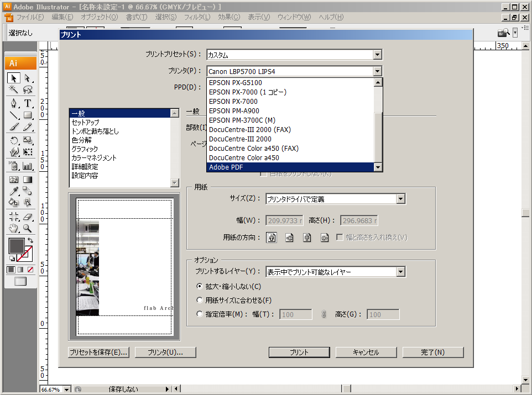This screenshot has width=532, height=395.
Task: Select the Type tool
Action: tap(27, 103)
